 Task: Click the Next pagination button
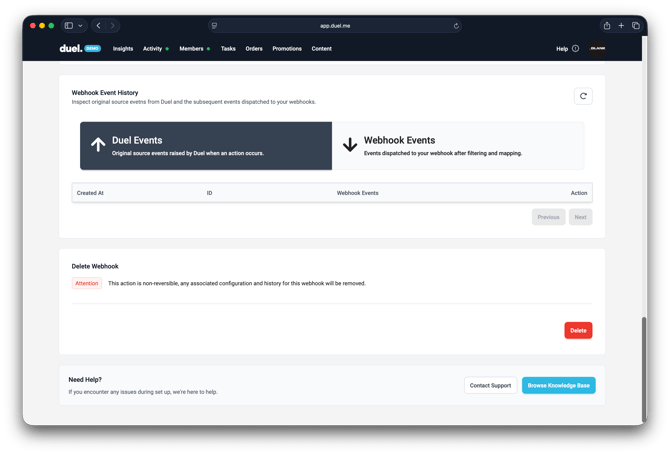[x=580, y=217]
